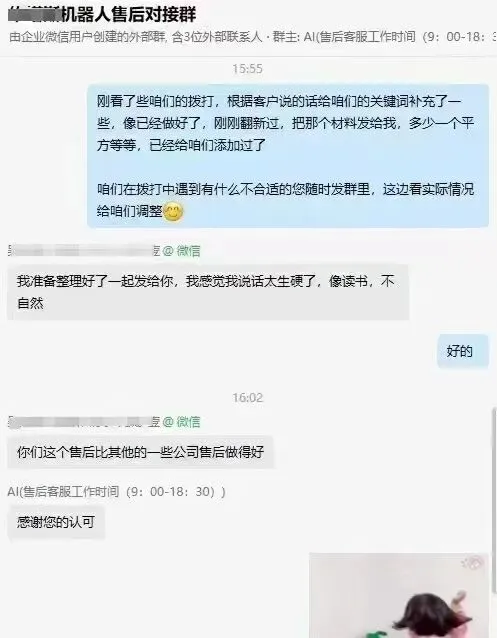This screenshot has height=638, width=497.
Task: Click the 16:02 timestamp
Action: tap(247, 398)
